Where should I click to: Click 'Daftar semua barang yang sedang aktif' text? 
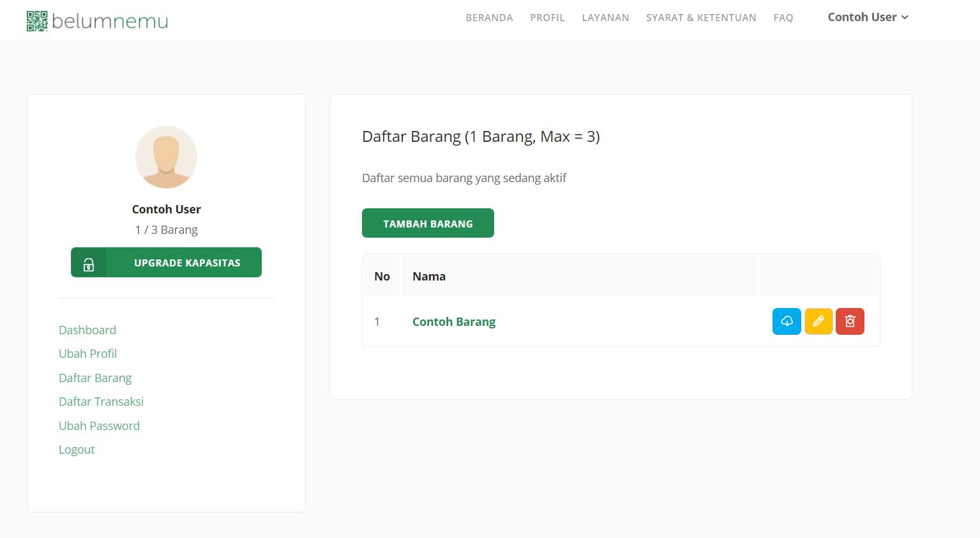[x=464, y=178]
